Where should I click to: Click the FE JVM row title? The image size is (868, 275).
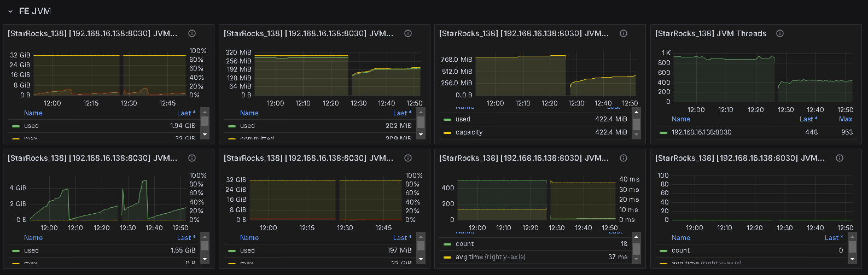34,11
